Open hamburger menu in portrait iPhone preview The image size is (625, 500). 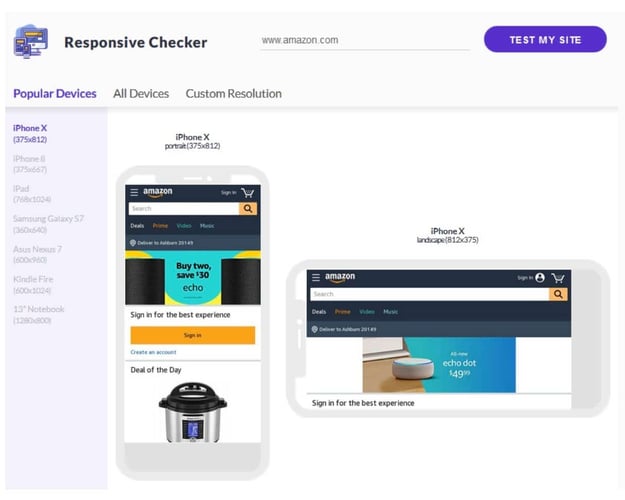(134, 193)
